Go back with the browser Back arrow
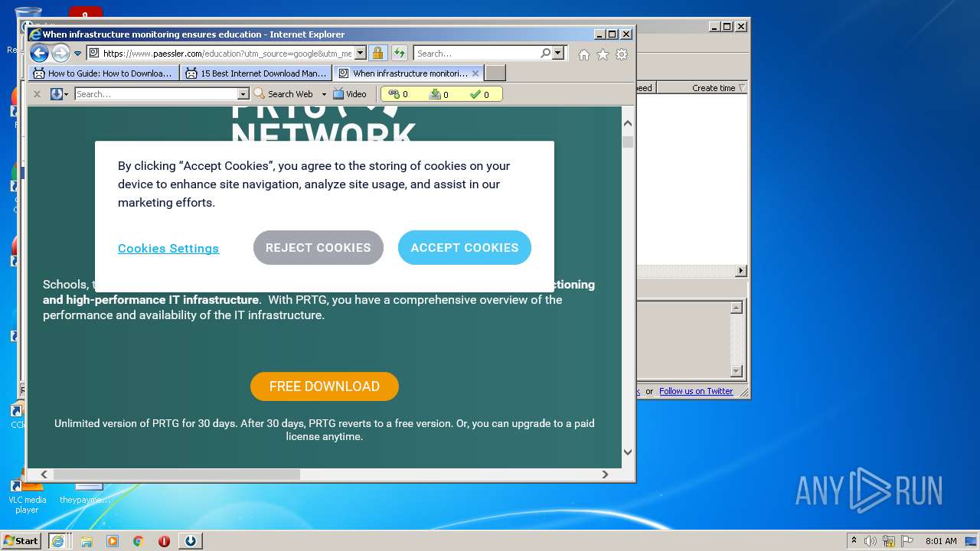Viewport: 980px width, 551px height. point(39,54)
